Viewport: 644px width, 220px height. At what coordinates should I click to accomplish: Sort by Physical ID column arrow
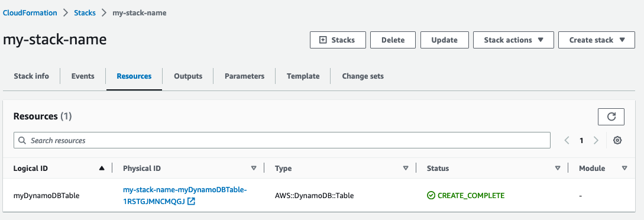254,169
